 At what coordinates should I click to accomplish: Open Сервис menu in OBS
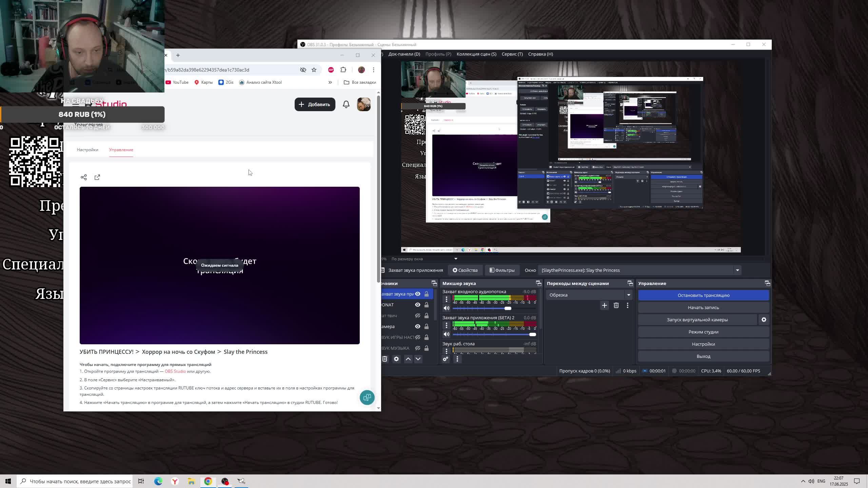click(x=512, y=54)
